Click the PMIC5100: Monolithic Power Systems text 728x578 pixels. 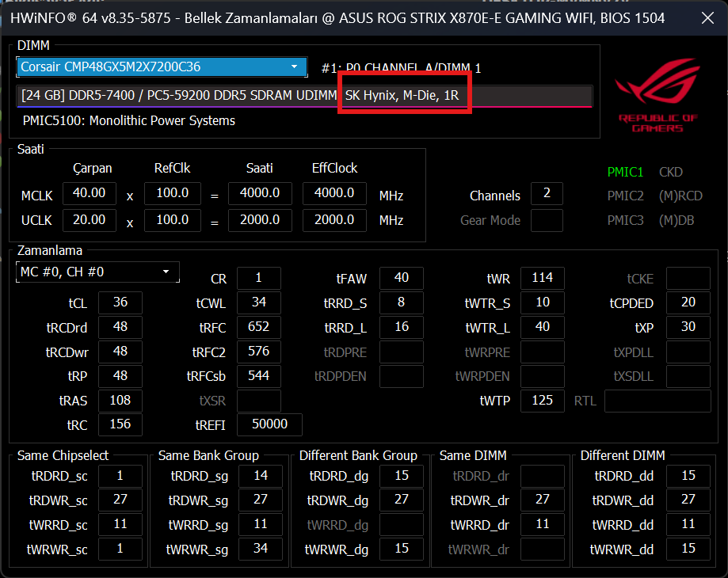[128, 120]
